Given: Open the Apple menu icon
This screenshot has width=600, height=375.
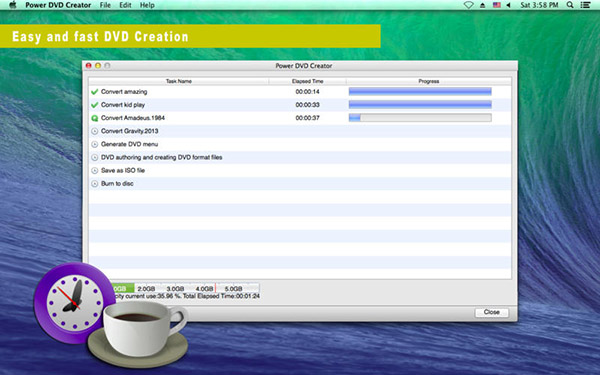Looking at the screenshot, I should click(x=13, y=5).
